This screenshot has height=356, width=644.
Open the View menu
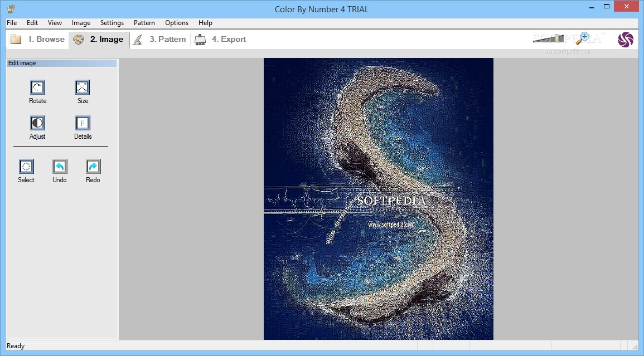[x=55, y=23]
